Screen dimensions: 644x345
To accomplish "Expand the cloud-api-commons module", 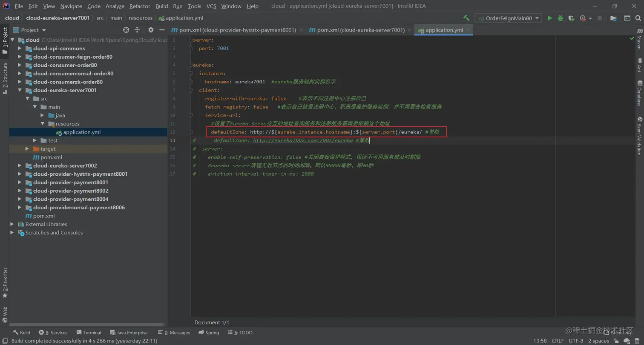I will (x=20, y=48).
